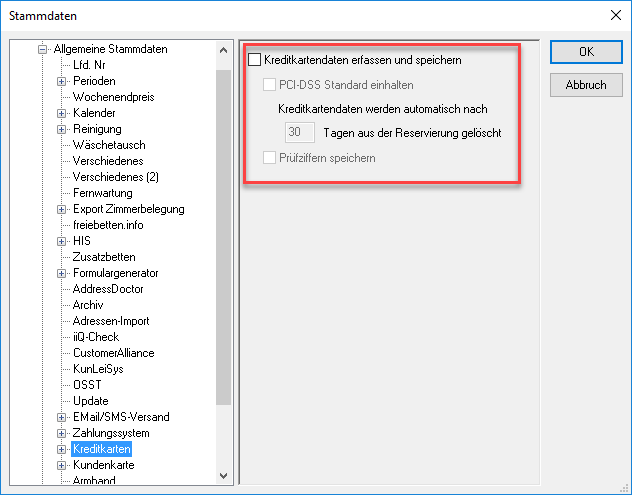Open the freiebetten.info entry
The height and width of the screenshot is (495, 632).
[108, 225]
